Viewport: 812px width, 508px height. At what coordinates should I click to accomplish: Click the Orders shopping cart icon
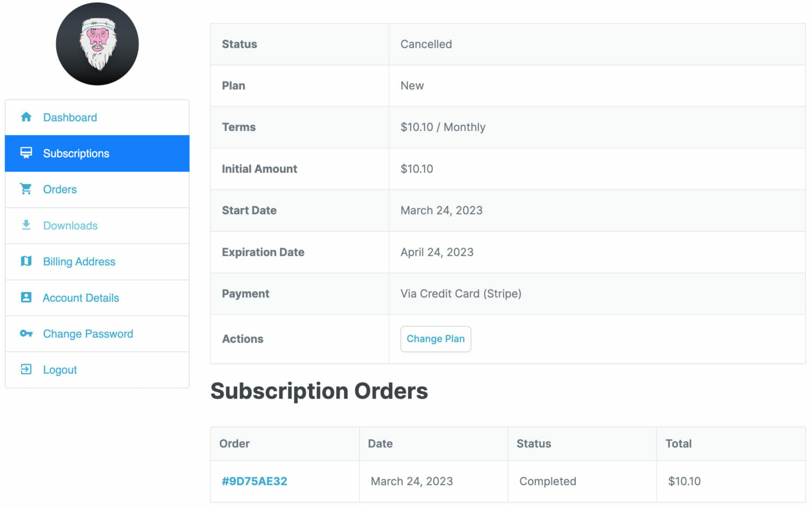click(x=26, y=189)
